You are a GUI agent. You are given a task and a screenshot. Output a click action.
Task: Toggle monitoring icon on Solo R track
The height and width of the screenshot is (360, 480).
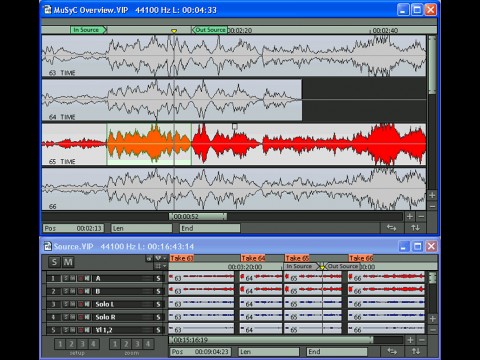[87, 317]
